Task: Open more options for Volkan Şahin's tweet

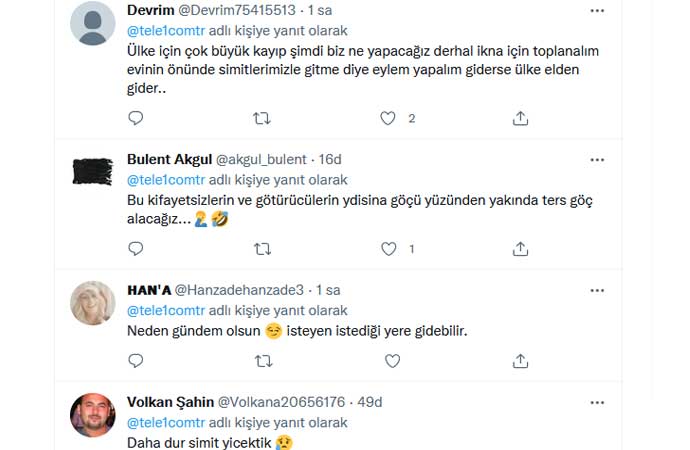Action: click(x=597, y=402)
